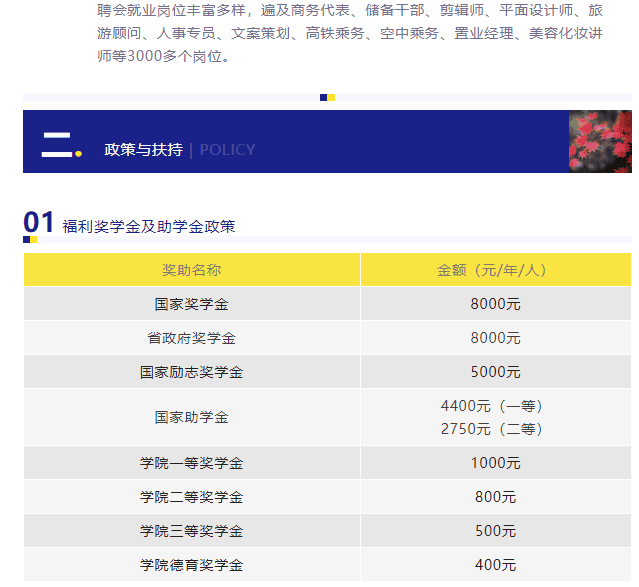Click the blue-yellow square divider above the banner

pos(327,98)
